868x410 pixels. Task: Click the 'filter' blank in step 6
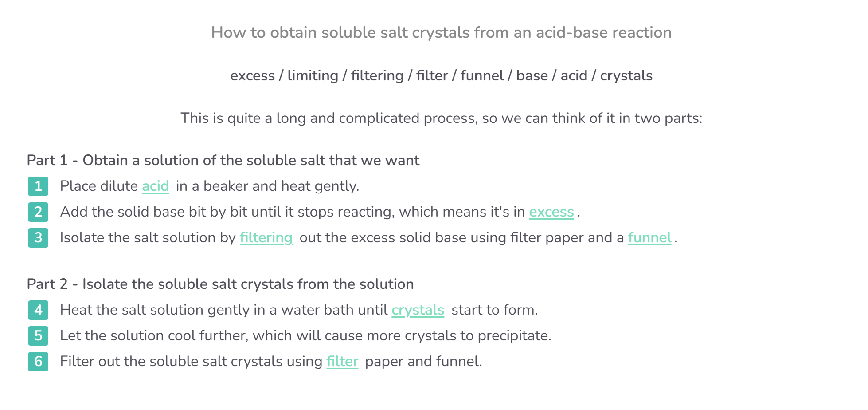point(342,362)
